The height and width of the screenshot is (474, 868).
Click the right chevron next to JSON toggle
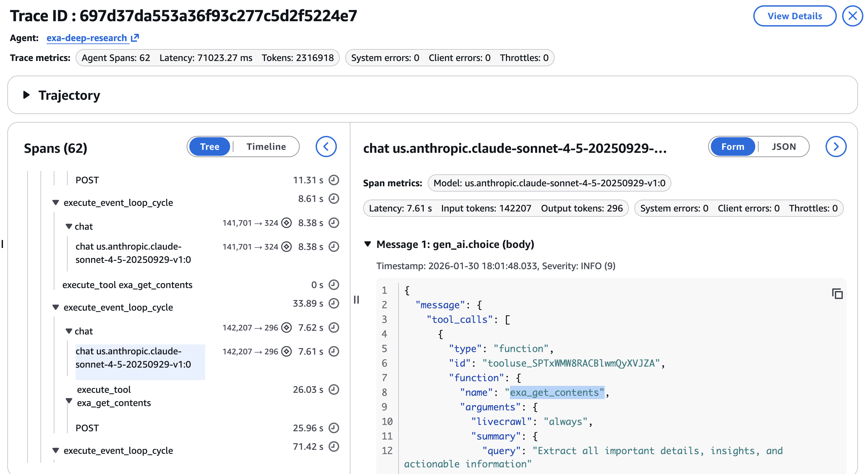coord(836,147)
